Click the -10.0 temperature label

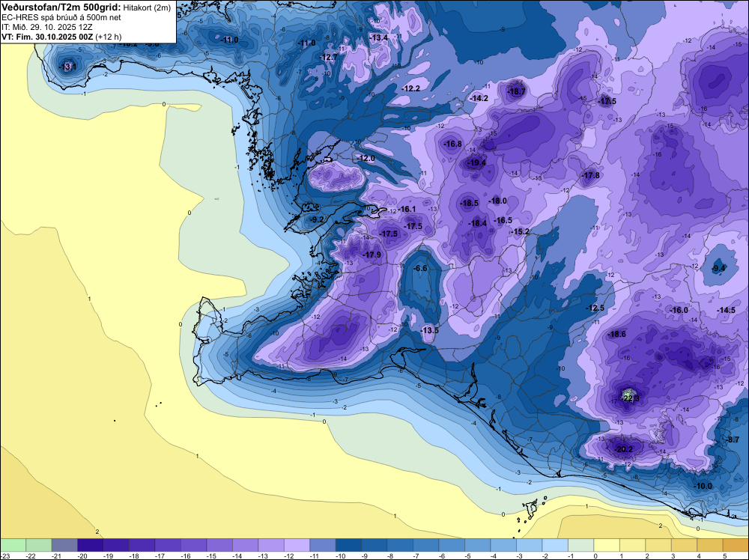(x=703, y=486)
